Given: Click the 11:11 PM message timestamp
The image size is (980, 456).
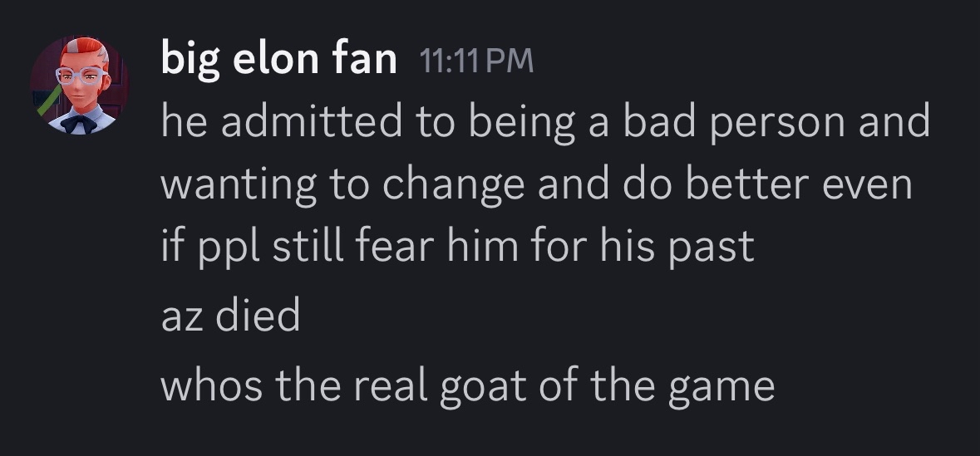Looking at the screenshot, I should pos(477,61).
